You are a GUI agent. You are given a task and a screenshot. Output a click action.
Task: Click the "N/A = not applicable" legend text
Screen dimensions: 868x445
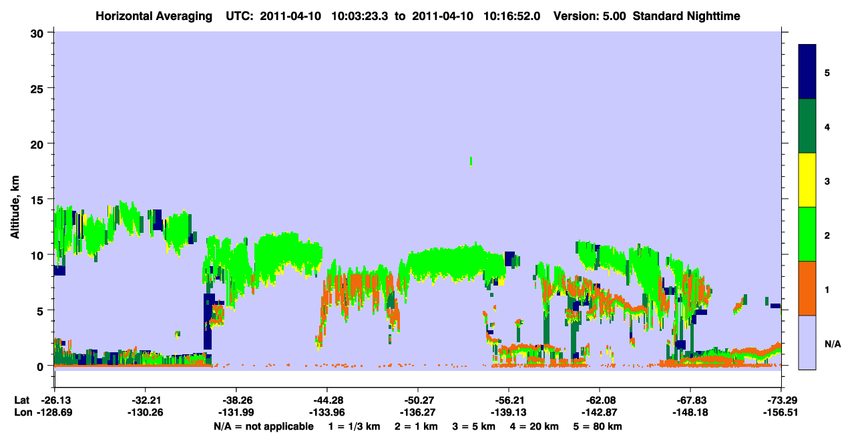263,426
